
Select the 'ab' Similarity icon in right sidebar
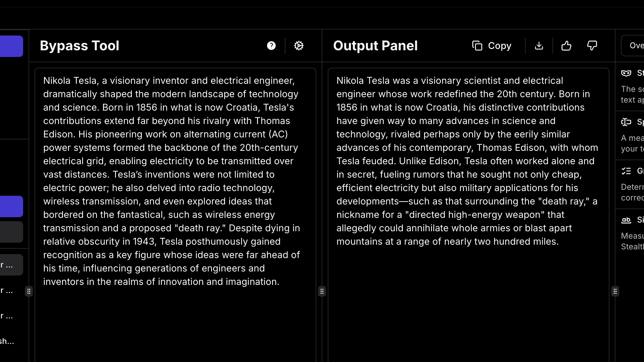coord(627,221)
